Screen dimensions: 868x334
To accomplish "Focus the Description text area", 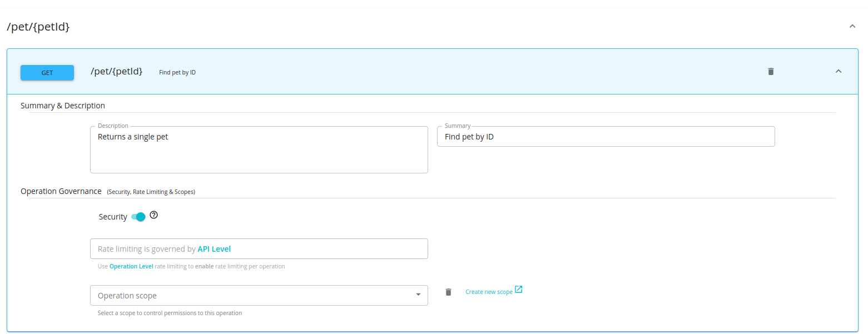I will click(x=259, y=149).
